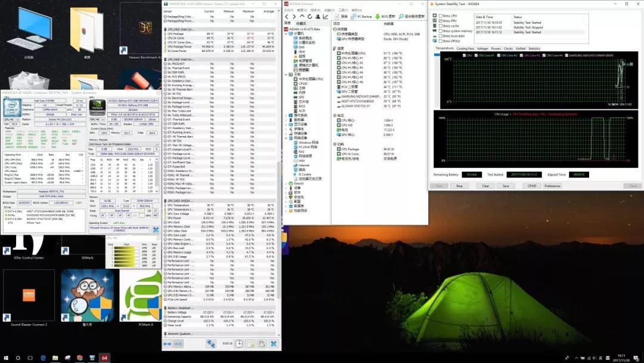
Task: Switch to the Statistics tab
Action: click(x=534, y=48)
